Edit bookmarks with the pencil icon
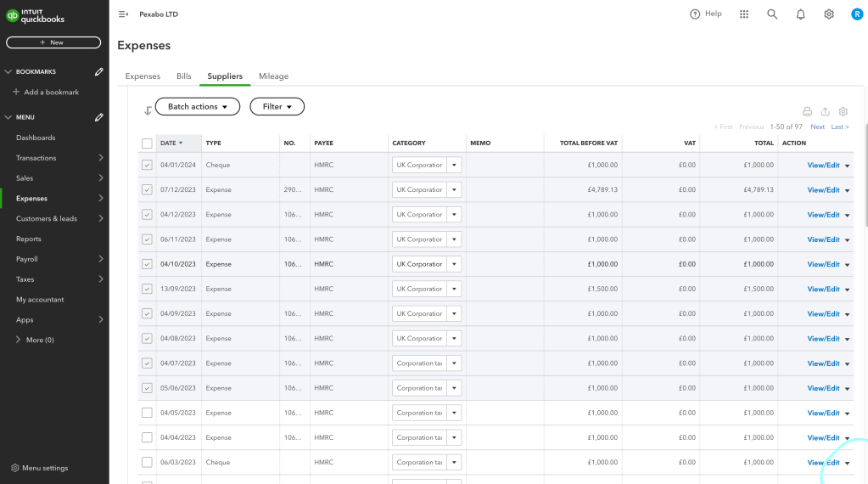This screenshot has height=484, width=868. (x=98, y=71)
